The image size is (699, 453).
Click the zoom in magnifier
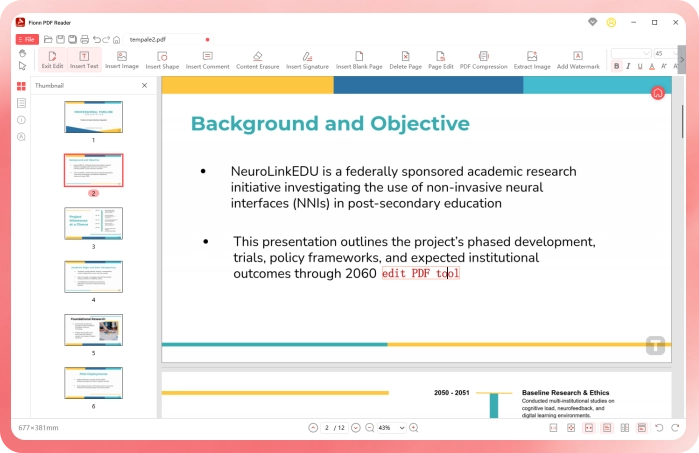(x=414, y=428)
